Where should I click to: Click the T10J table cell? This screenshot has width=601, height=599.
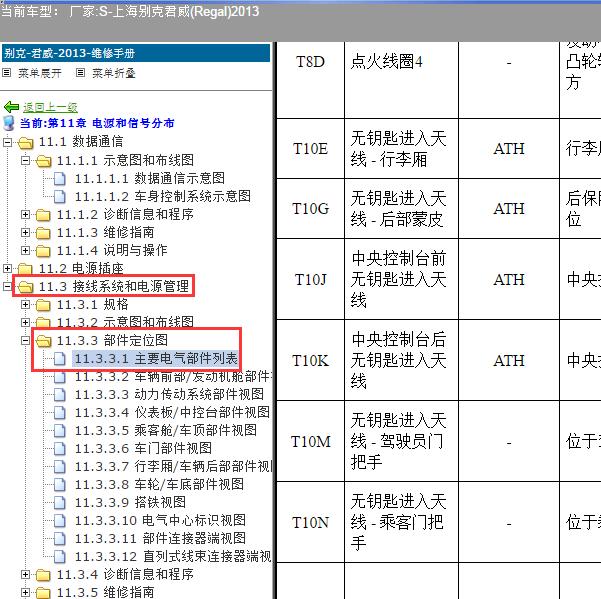click(x=310, y=279)
